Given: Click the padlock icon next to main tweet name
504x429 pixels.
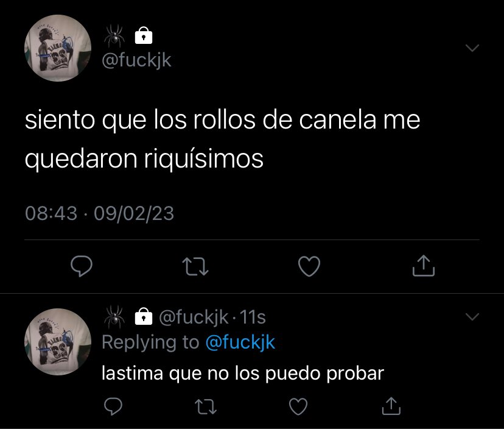Looking at the screenshot, I should [144, 35].
